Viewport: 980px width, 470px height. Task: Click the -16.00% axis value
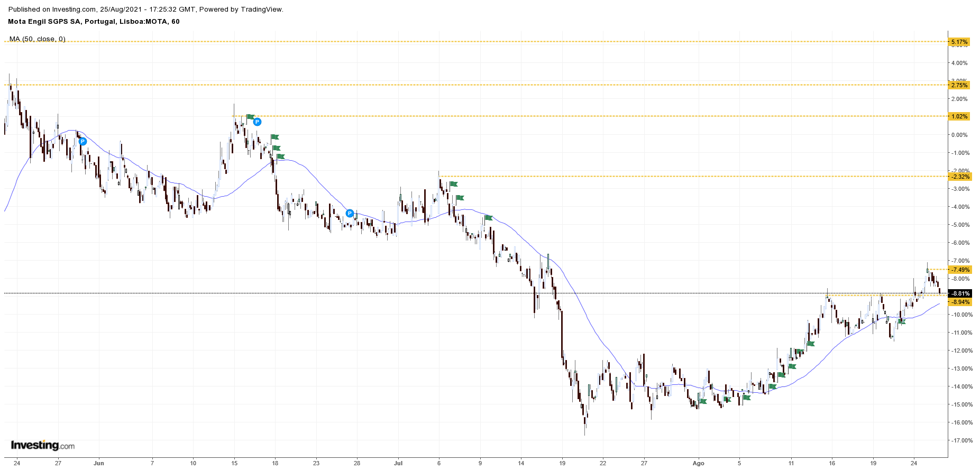click(961, 422)
